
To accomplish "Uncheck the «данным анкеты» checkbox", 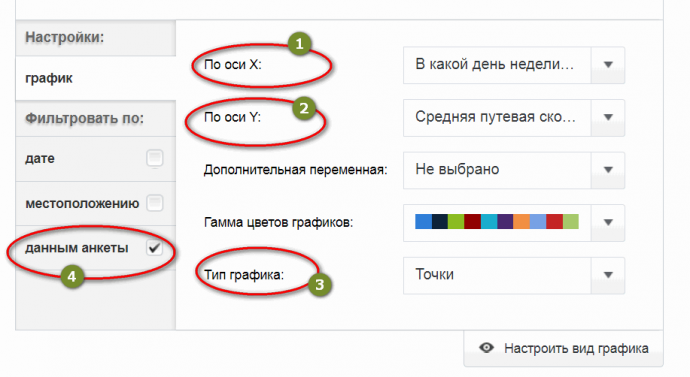I will pyautogui.click(x=154, y=248).
